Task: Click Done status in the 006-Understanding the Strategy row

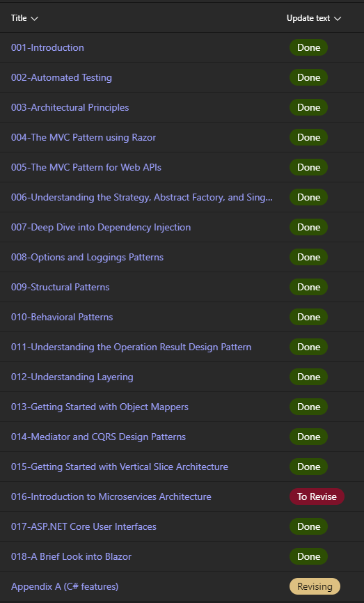Action: pos(308,197)
